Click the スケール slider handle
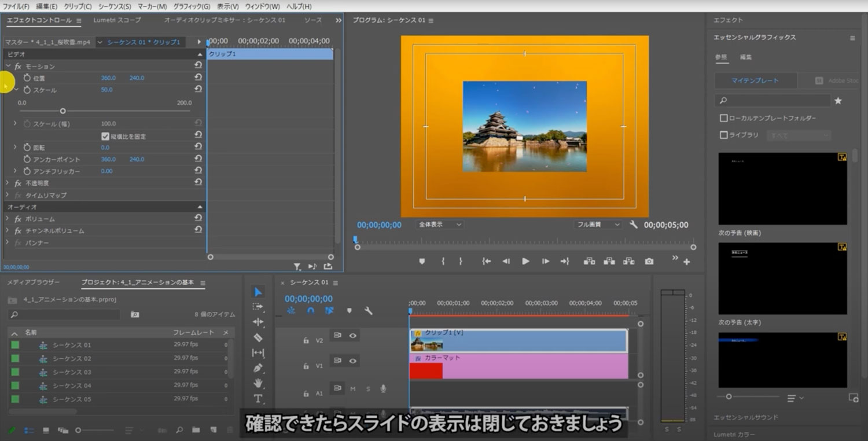The width and height of the screenshot is (868, 441). click(63, 111)
